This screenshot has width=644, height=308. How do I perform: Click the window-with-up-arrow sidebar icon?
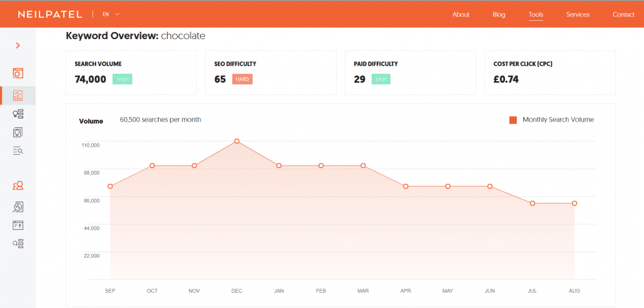(x=18, y=225)
